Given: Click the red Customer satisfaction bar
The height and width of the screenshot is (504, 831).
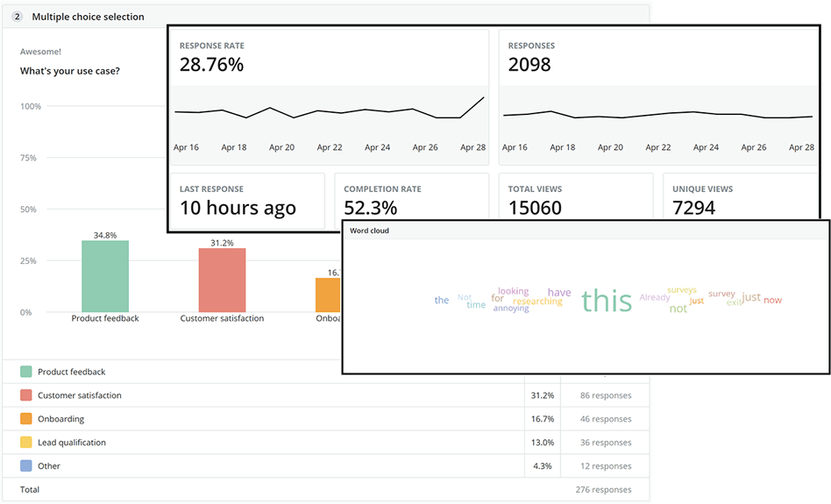Looking at the screenshot, I should [x=222, y=280].
